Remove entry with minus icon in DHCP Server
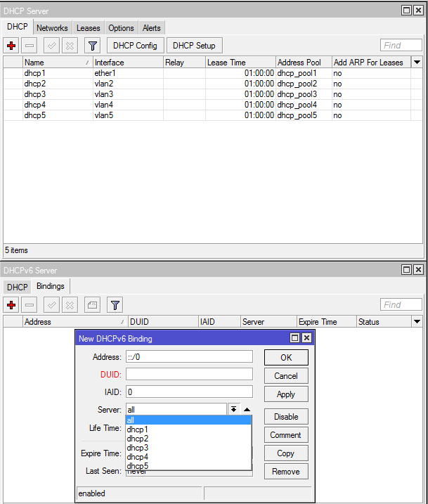 [30, 46]
